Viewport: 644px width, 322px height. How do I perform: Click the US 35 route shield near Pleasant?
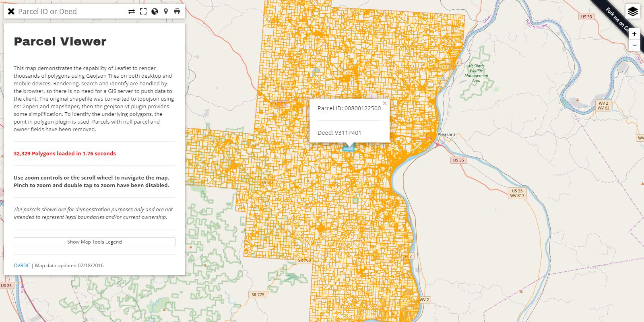pos(458,160)
